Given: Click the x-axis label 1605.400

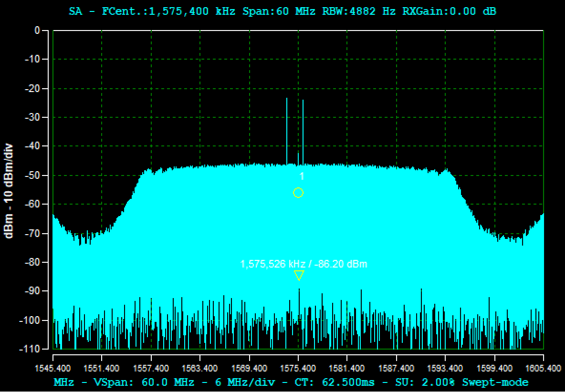Looking at the screenshot, I should pos(544,368).
